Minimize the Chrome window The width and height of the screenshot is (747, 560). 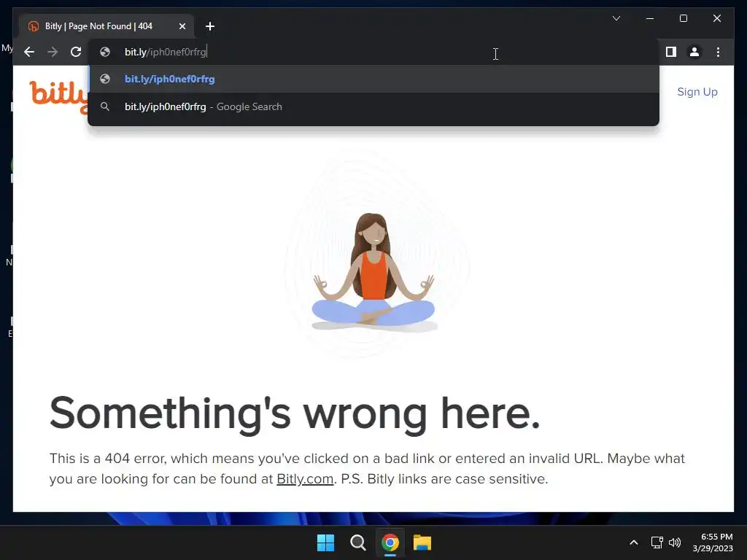[x=650, y=18]
